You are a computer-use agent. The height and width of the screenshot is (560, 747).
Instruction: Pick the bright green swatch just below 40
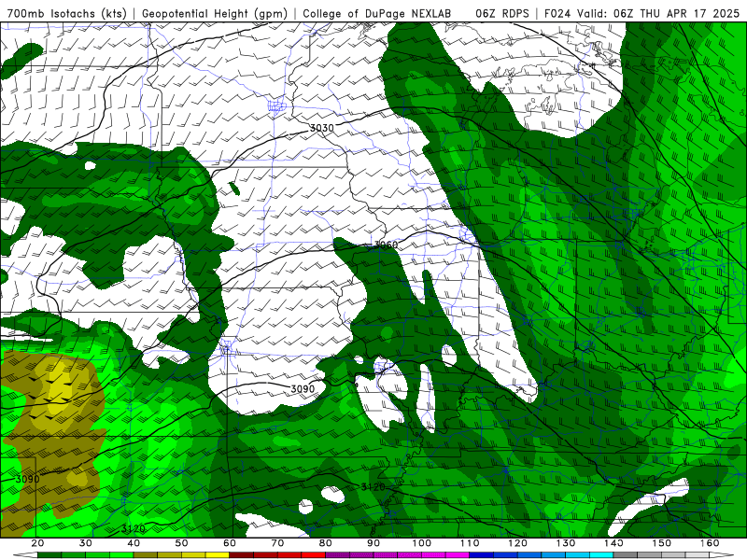tap(121, 555)
